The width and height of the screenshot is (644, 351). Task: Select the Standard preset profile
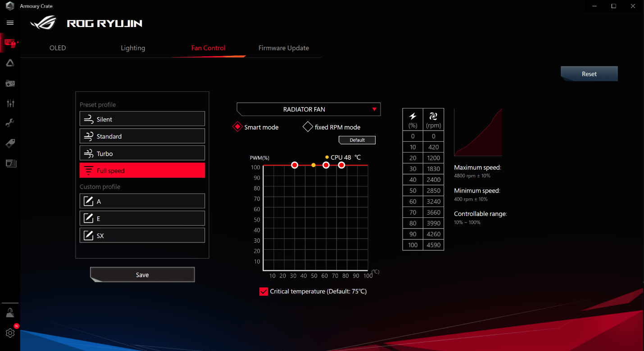[142, 136]
